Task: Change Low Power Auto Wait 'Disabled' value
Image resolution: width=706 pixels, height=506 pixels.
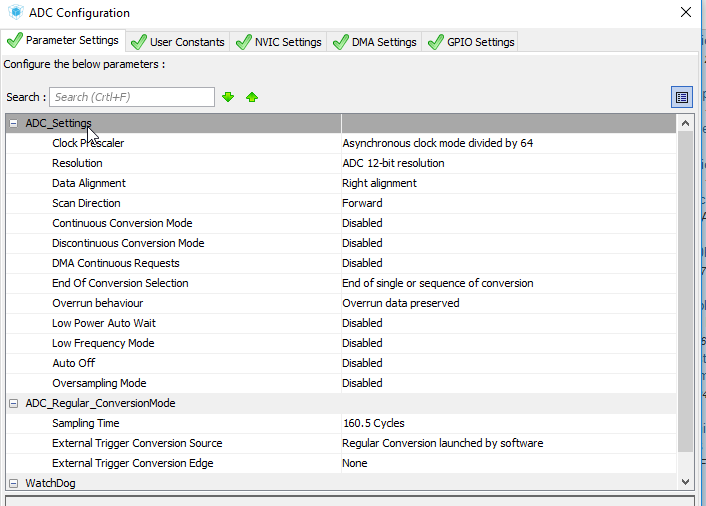Action: tap(362, 323)
